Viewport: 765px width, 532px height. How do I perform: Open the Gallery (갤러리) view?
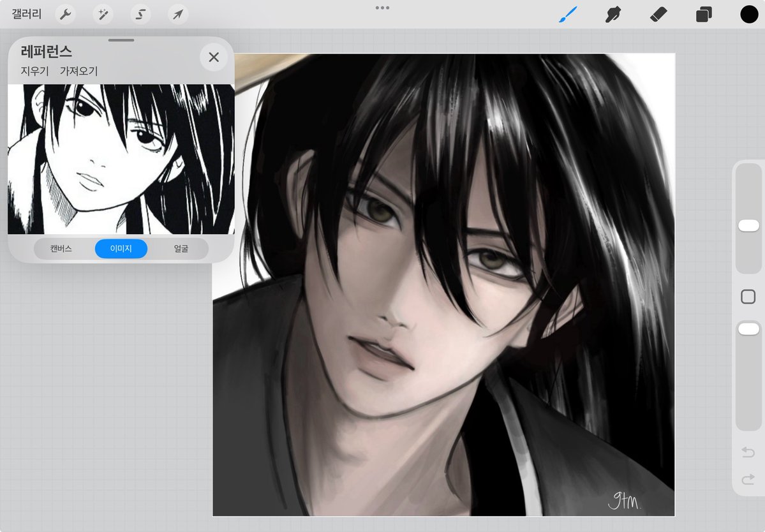[26, 14]
